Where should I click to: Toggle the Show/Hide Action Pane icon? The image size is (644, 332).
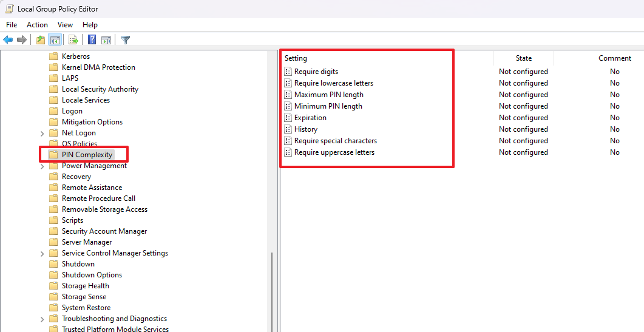106,40
